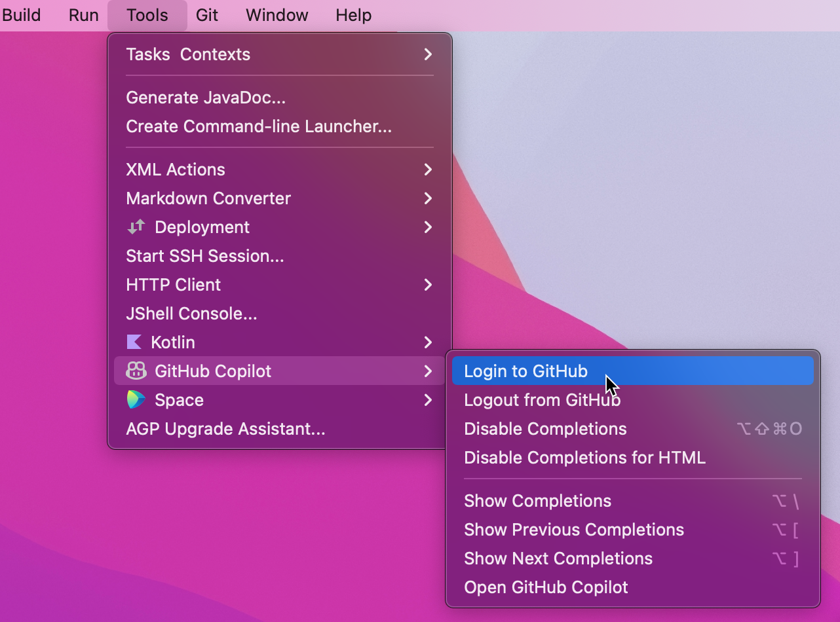Open the Build menu
The width and height of the screenshot is (840, 622).
point(21,15)
